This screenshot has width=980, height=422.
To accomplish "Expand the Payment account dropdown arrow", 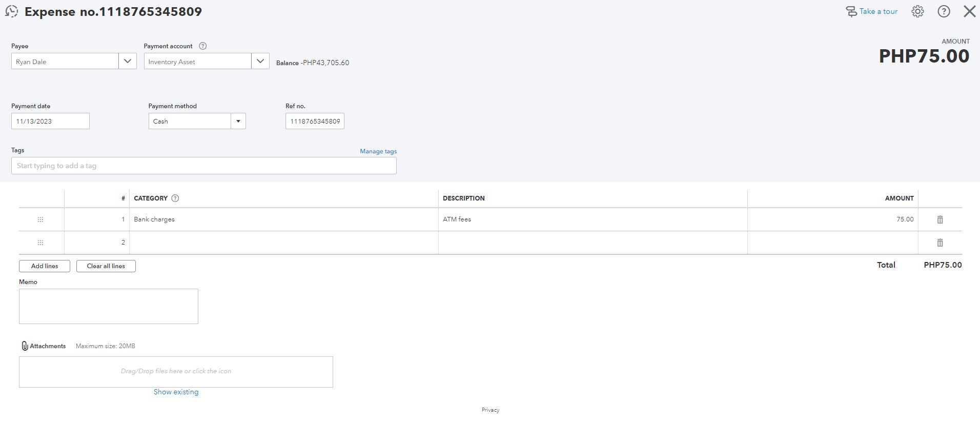I will 260,62.
